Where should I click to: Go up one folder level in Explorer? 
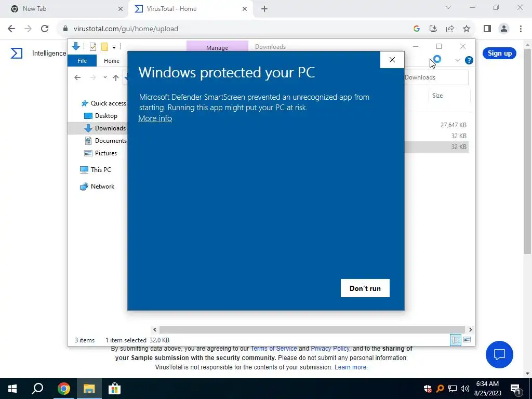coord(116,78)
